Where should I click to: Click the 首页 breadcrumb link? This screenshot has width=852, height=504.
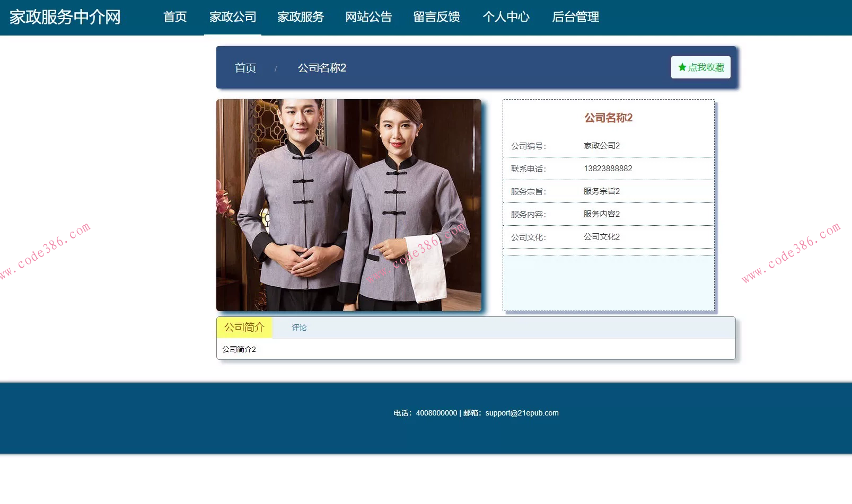(245, 68)
